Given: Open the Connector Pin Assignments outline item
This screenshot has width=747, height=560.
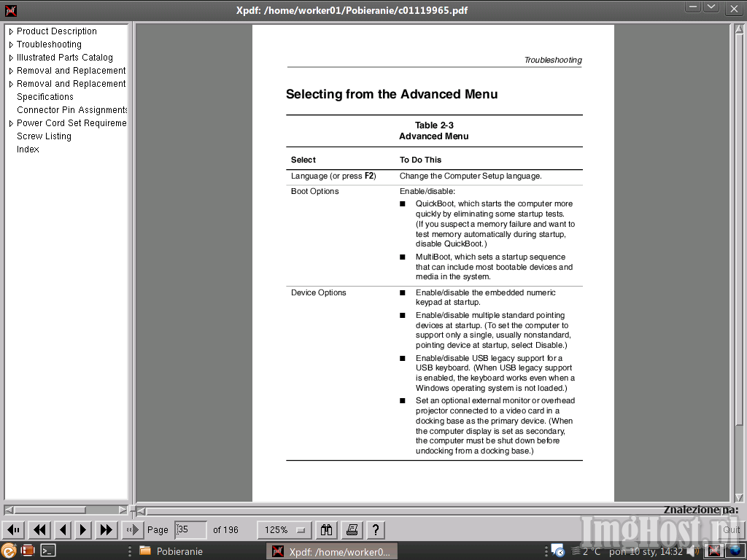Looking at the screenshot, I should 72,110.
